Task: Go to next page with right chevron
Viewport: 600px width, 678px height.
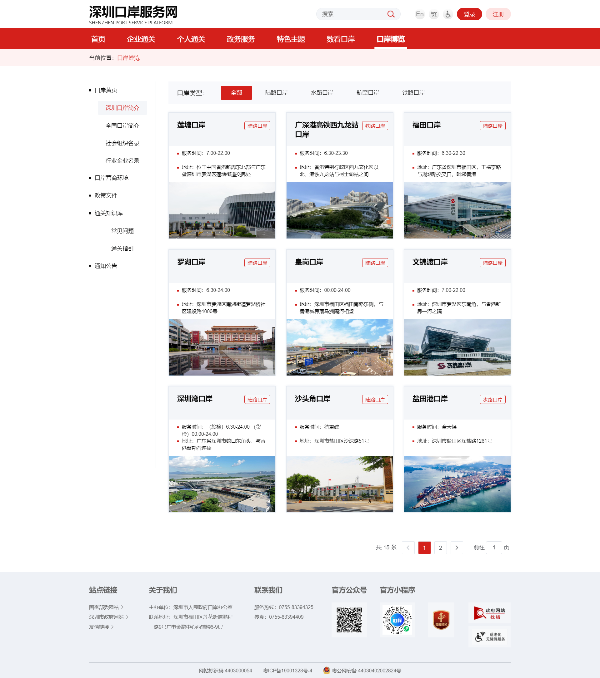Action: click(x=457, y=547)
